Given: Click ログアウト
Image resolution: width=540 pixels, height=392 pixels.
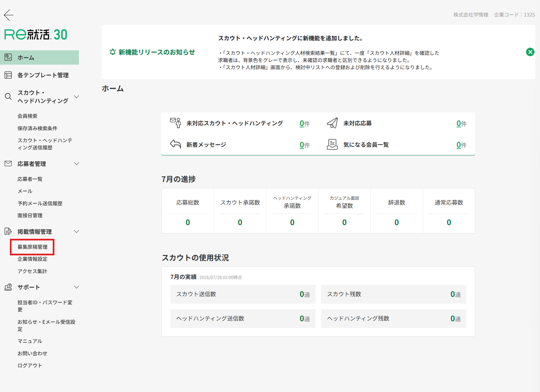Looking at the screenshot, I should tap(30, 365).
